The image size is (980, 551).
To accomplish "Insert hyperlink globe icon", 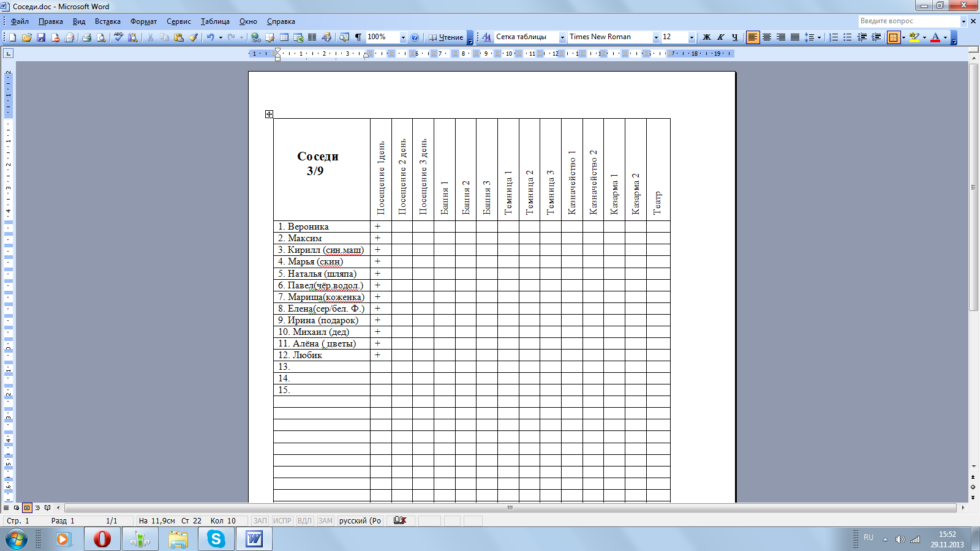I will [255, 37].
